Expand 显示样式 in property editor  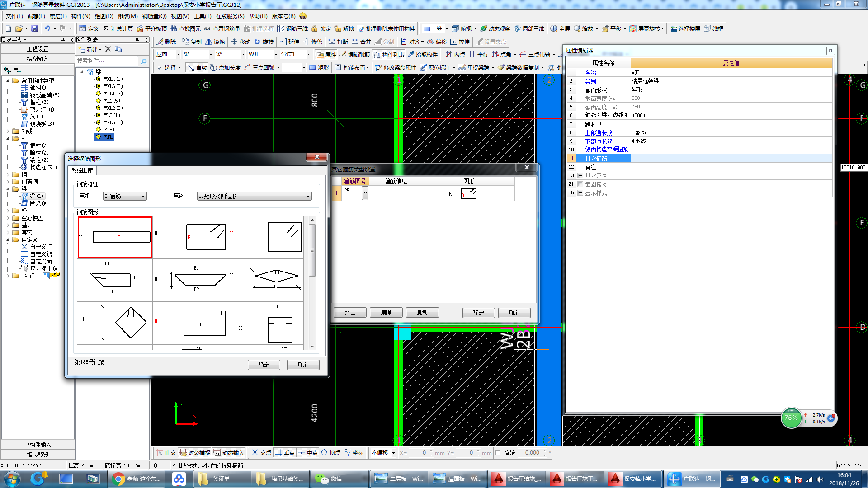point(580,193)
